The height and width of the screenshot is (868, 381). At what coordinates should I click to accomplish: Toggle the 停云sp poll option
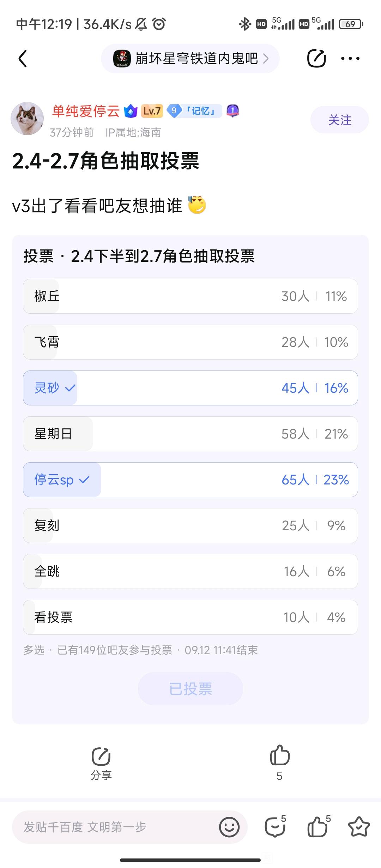190,480
